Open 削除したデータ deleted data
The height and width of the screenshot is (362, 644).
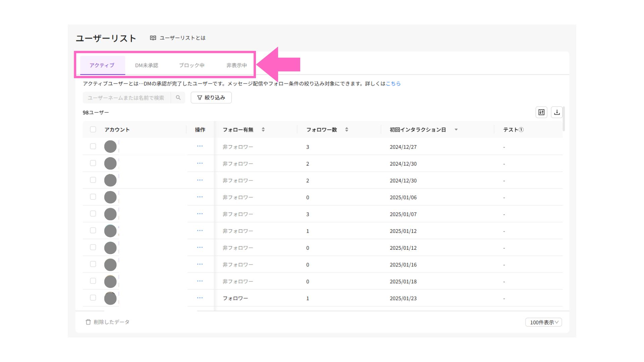[107, 322]
